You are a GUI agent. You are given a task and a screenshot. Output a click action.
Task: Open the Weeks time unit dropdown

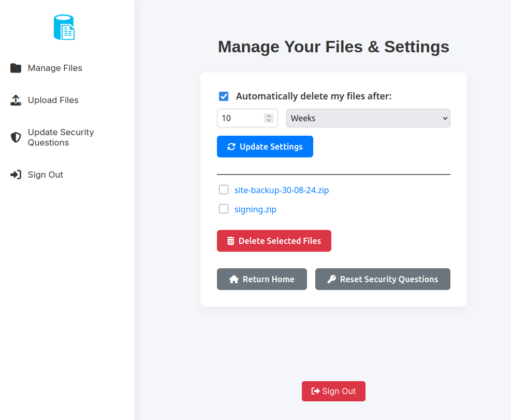click(x=368, y=118)
